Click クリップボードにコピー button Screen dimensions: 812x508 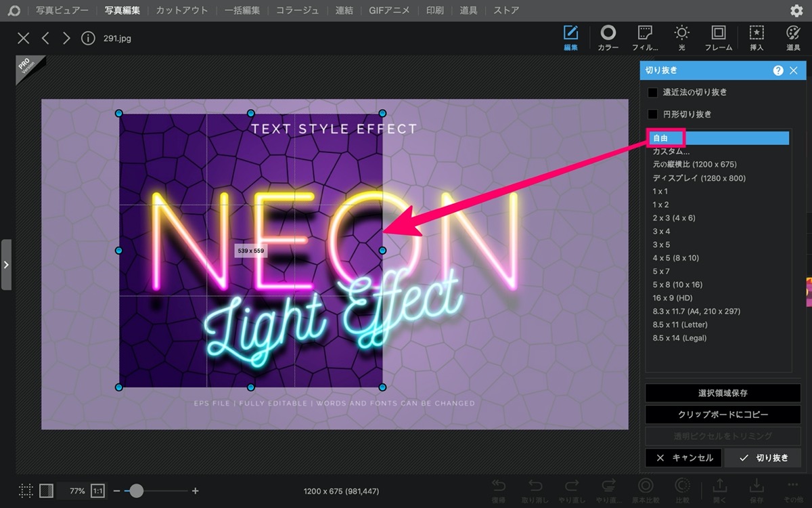pos(723,415)
